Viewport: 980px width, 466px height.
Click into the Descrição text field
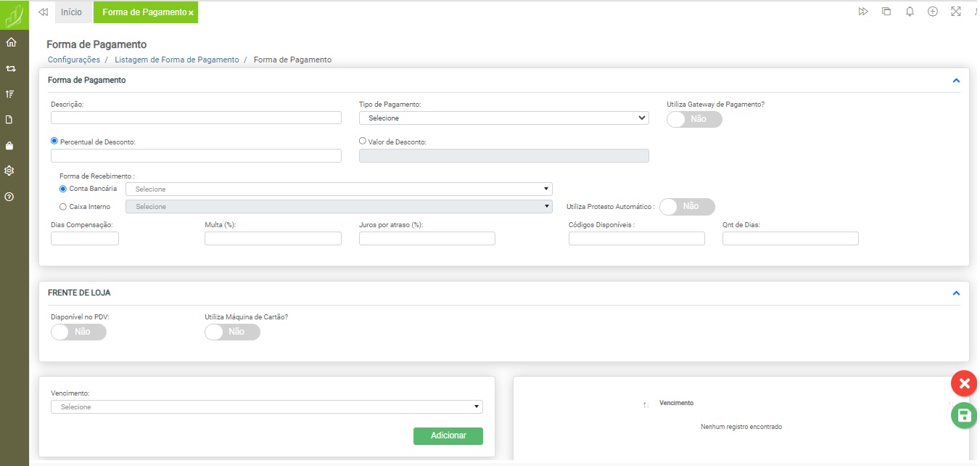pyautogui.click(x=196, y=118)
